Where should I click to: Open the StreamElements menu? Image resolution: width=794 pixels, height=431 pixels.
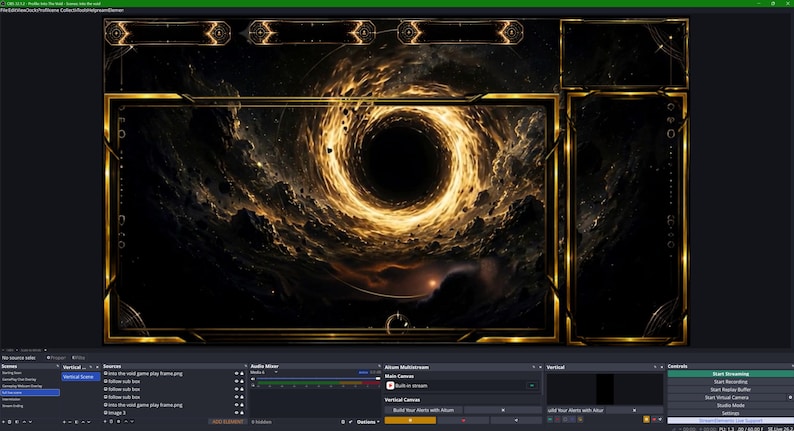coord(110,10)
